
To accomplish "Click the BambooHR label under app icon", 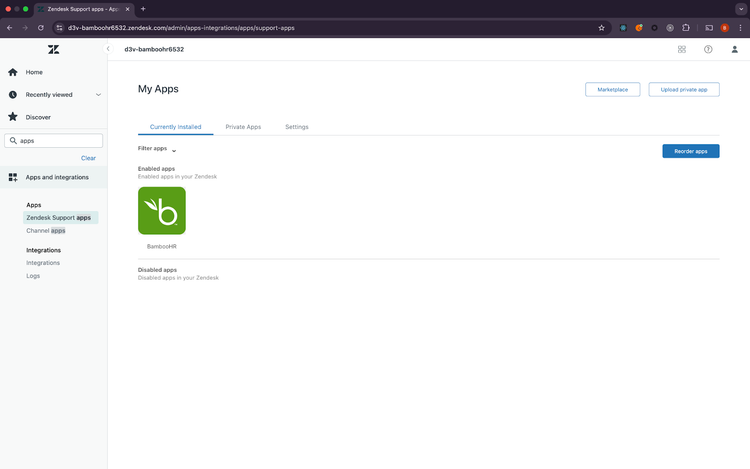I will click(x=162, y=247).
